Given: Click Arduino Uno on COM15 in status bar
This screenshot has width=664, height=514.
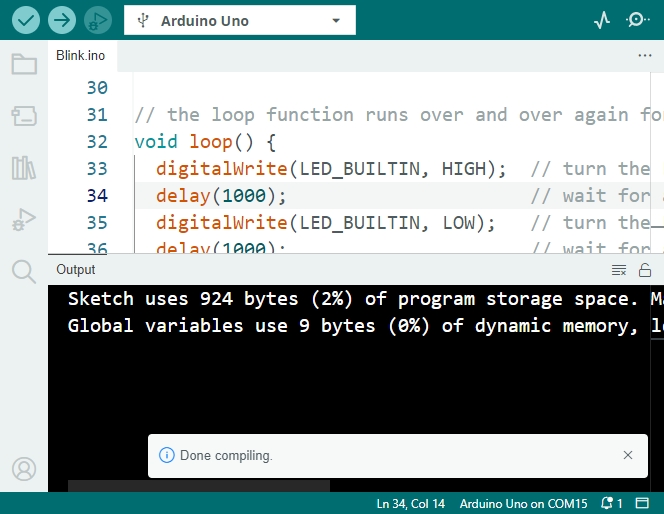Looking at the screenshot, I should tap(523, 503).
